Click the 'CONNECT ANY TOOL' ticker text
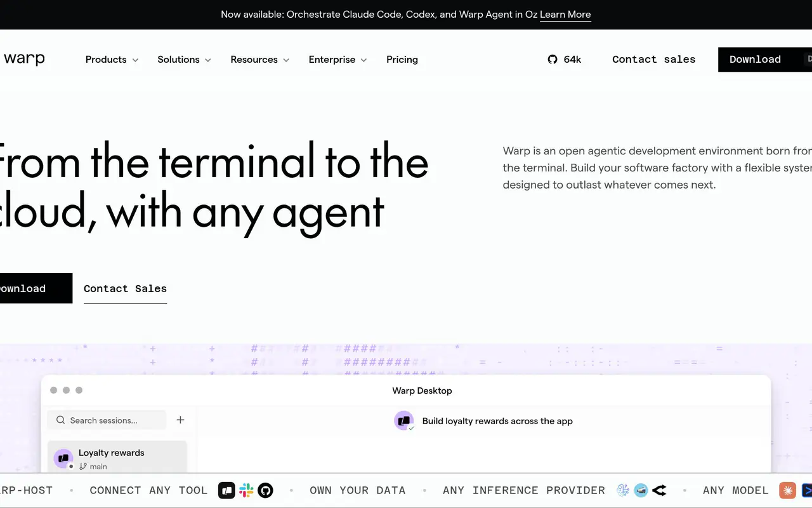This screenshot has width=812, height=508. point(148,490)
